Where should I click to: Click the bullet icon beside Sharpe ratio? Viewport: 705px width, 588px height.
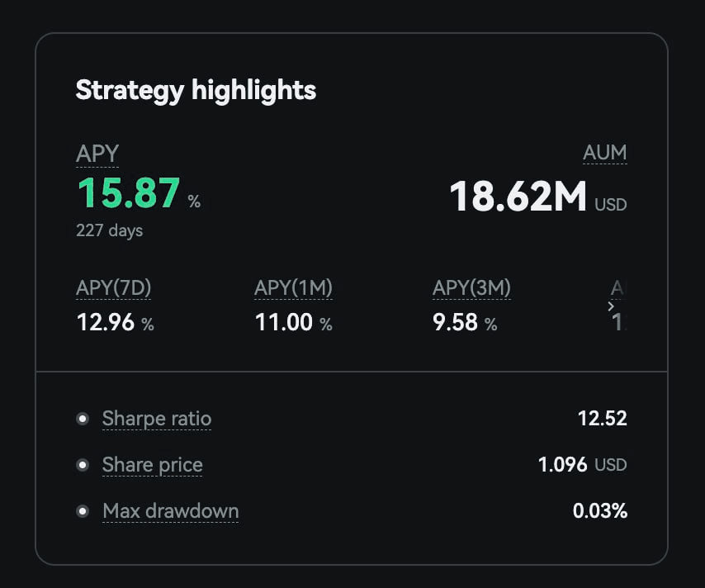(x=83, y=419)
